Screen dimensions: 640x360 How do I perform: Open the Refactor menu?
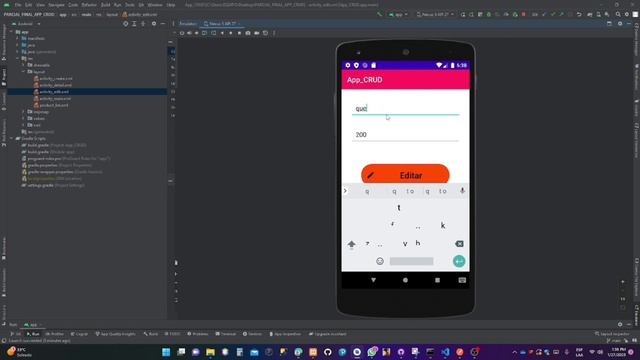[89, 5]
